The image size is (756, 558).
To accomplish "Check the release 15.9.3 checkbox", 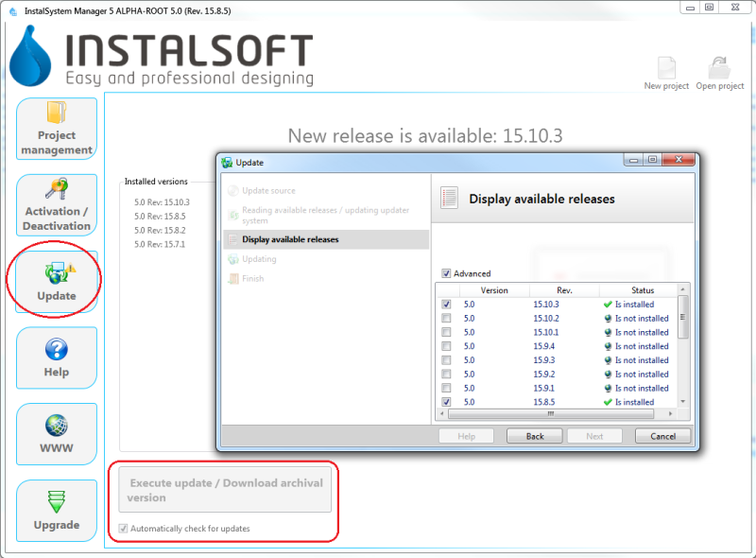I will point(446,360).
